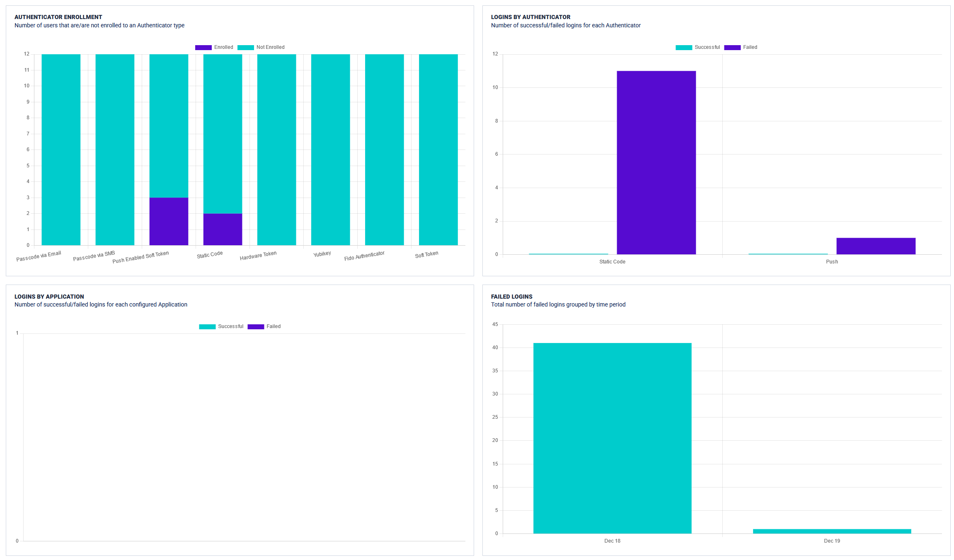954x560 pixels.
Task: Click the Dec 19 axis label
Action: [832, 541]
